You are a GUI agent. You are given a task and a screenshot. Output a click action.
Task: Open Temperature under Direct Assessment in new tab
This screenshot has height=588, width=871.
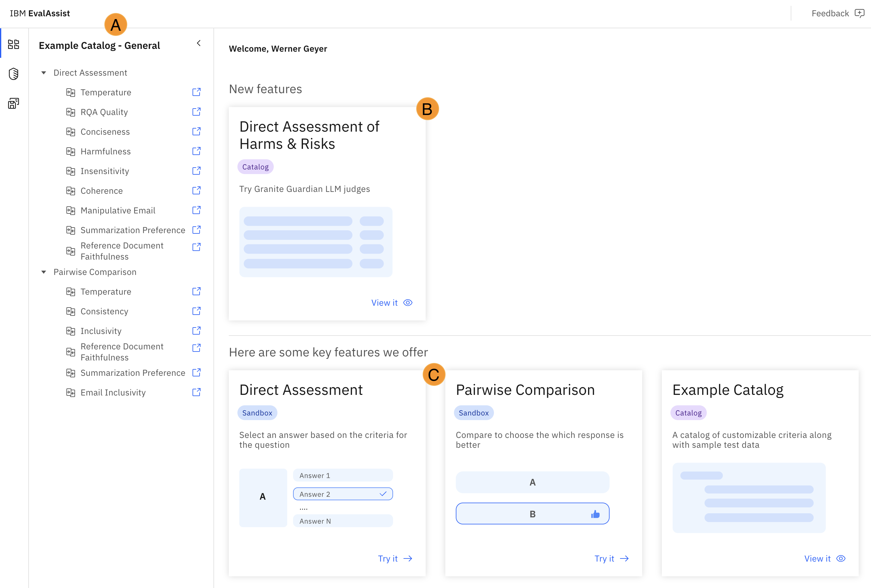pyautogui.click(x=197, y=92)
